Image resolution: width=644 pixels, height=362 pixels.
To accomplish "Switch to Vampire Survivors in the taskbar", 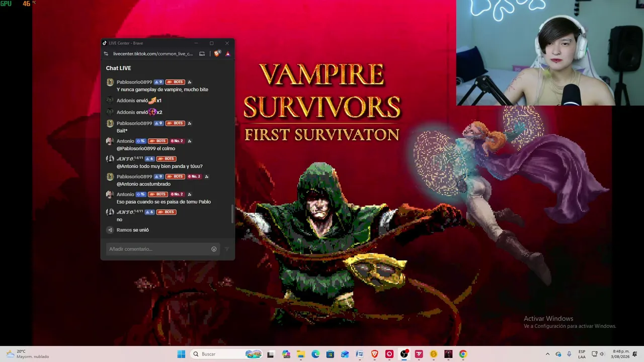I will pyautogui.click(x=448, y=354).
